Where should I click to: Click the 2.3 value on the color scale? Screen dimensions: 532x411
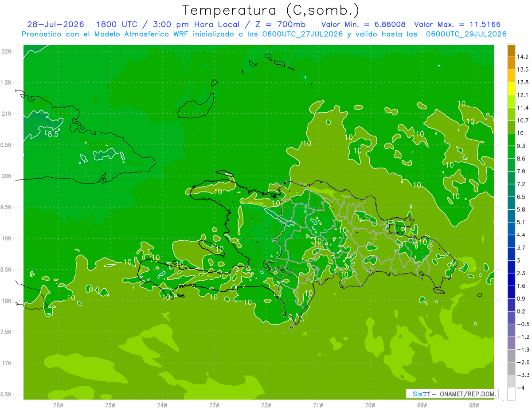point(522,273)
